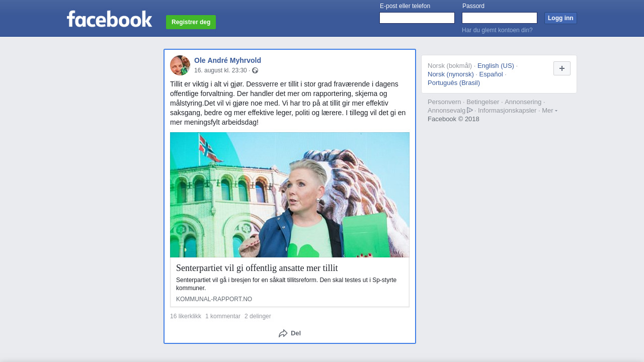This screenshot has width=644, height=362.
Task: Open the Annonsering footer link
Action: (523, 102)
